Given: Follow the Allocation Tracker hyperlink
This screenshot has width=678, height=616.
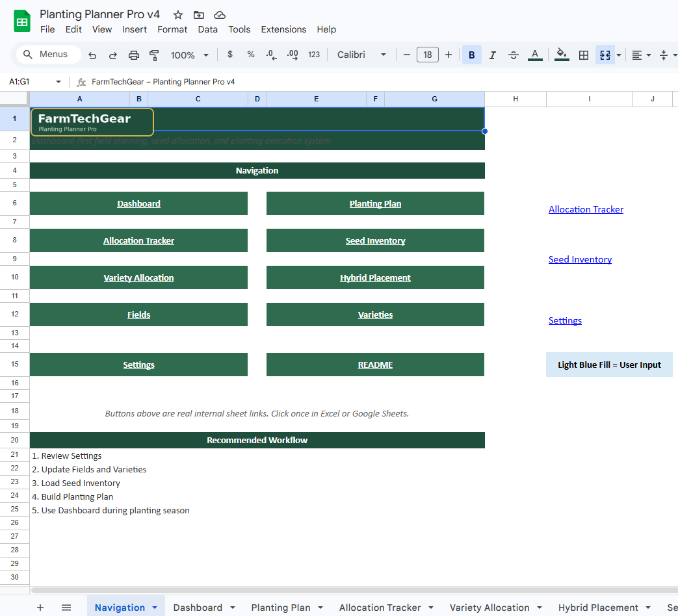Looking at the screenshot, I should tap(586, 209).
